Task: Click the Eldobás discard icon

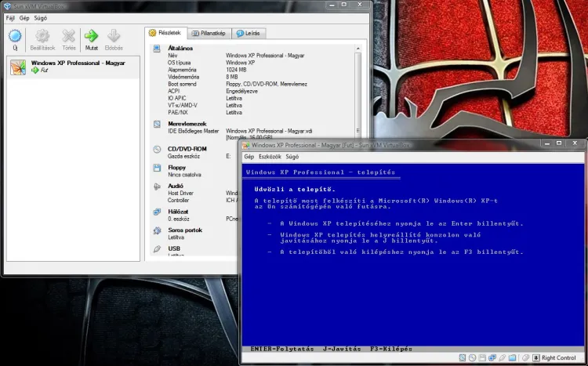Action: [114, 36]
